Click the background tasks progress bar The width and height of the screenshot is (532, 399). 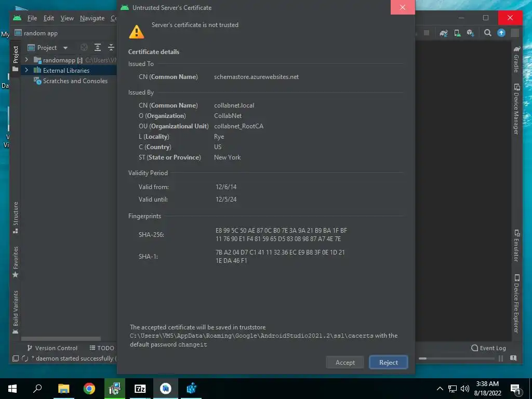point(457,358)
